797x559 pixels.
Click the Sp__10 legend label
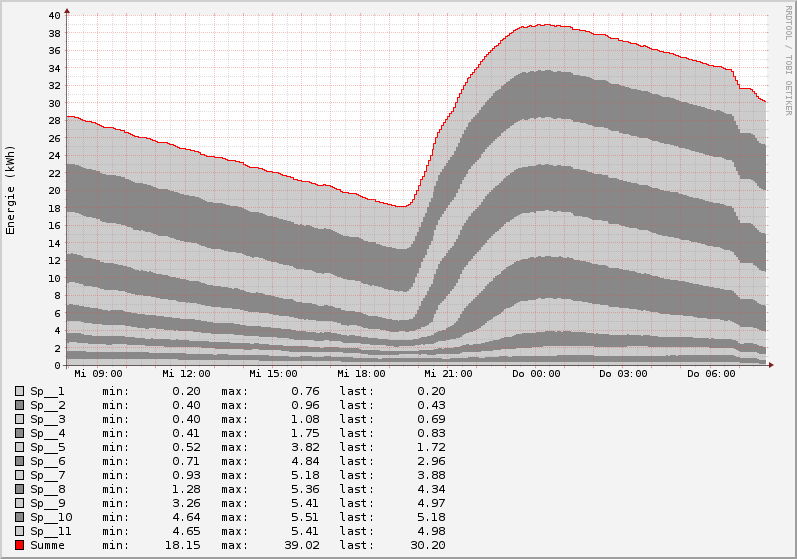(51, 517)
